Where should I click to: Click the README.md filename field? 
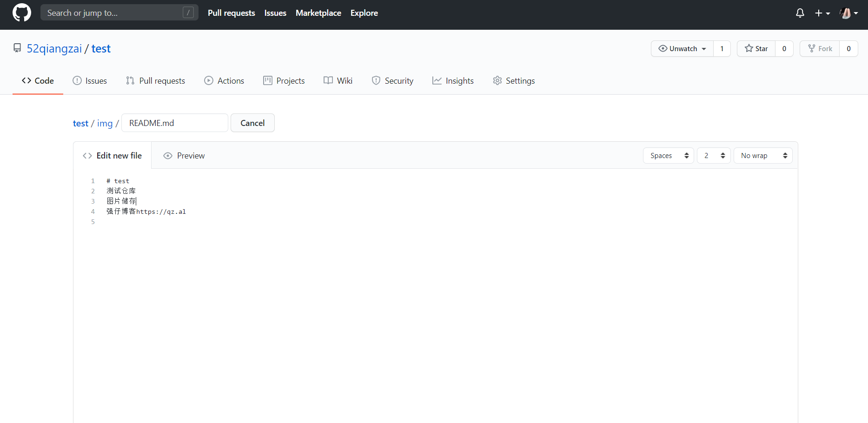(x=174, y=123)
